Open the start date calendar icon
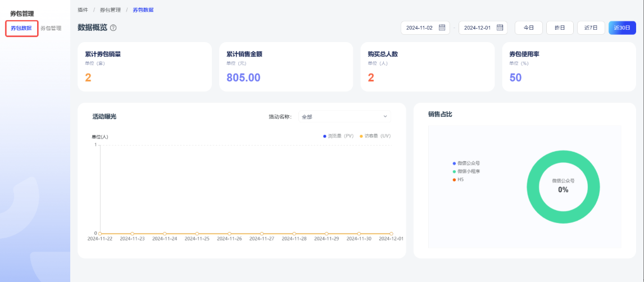This screenshot has height=282, width=644. click(x=442, y=28)
